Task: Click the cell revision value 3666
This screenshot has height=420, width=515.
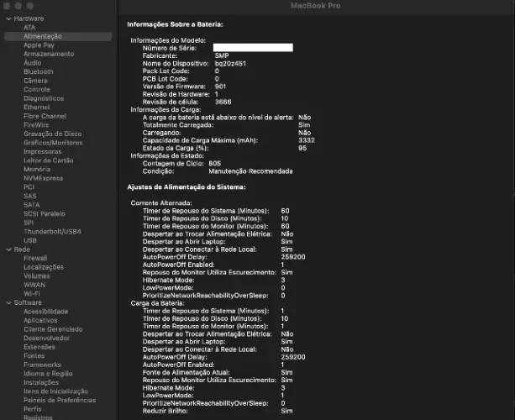Action: tap(223, 102)
